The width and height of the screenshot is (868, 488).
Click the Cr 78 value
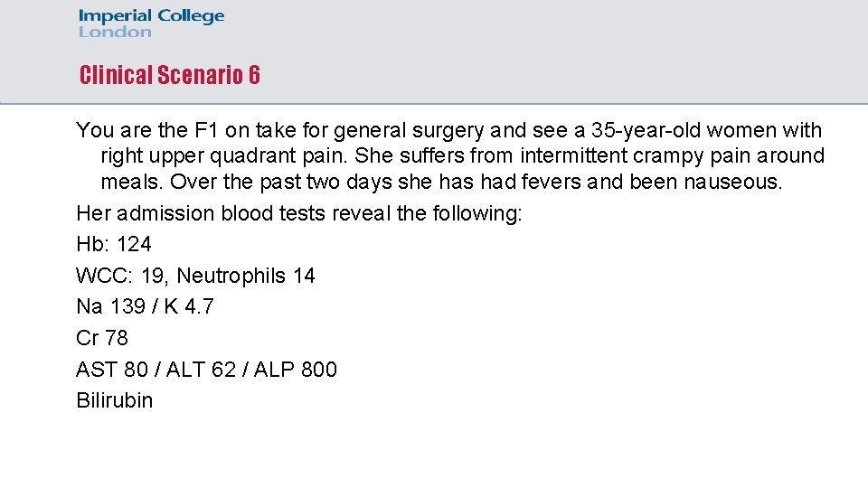102,337
